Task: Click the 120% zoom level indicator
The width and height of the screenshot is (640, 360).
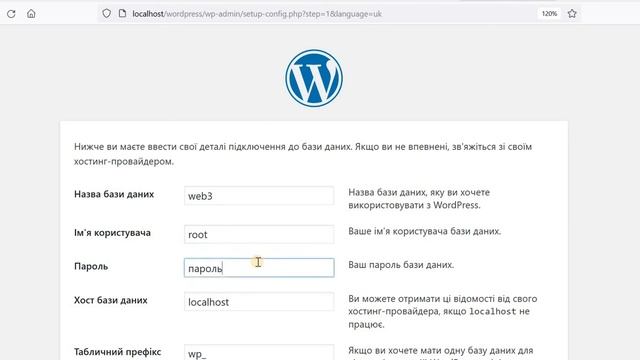Action: pyautogui.click(x=549, y=13)
